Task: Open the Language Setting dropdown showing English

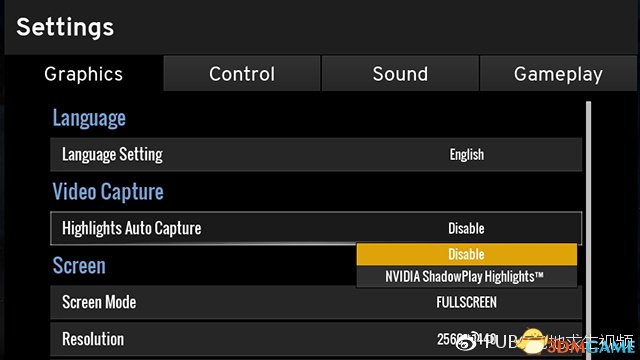Action: point(467,154)
